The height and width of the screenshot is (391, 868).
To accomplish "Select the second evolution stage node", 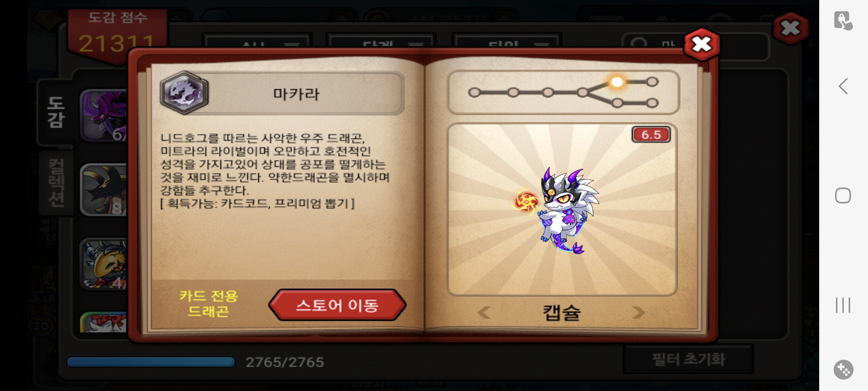I will (513, 93).
